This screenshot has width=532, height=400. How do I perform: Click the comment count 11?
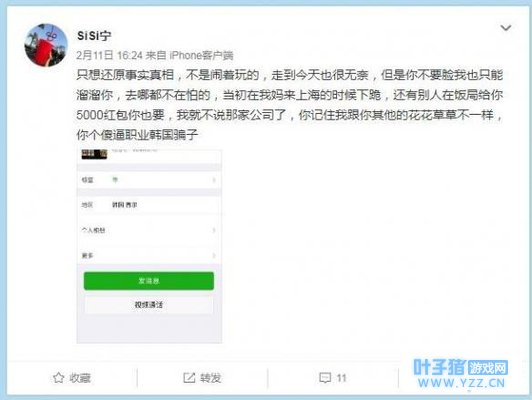click(x=341, y=378)
